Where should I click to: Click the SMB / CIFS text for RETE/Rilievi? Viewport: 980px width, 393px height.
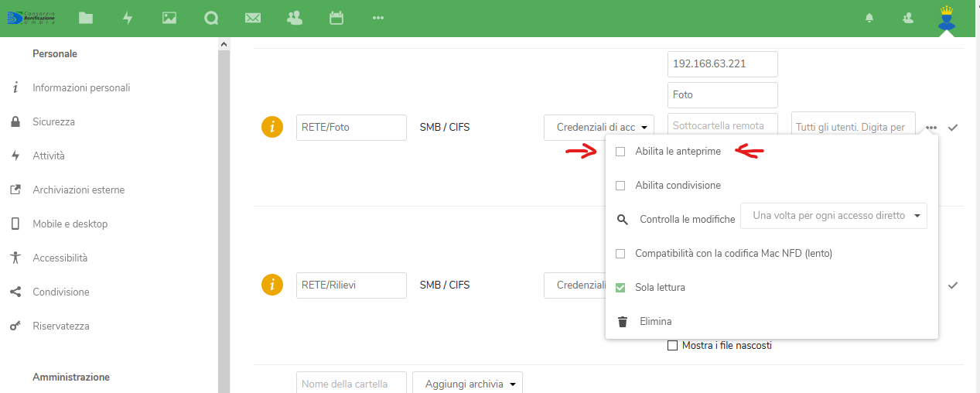pyautogui.click(x=445, y=285)
